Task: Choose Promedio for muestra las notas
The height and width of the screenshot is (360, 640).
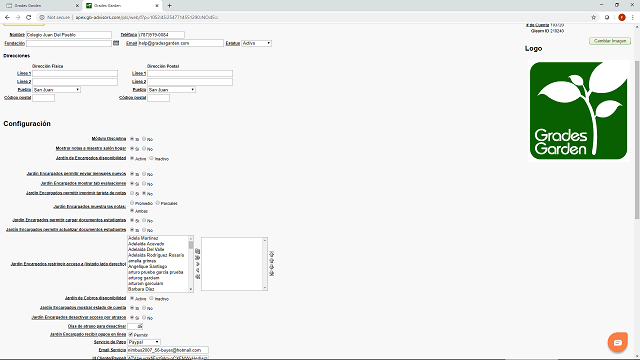Action: tap(132, 202)
